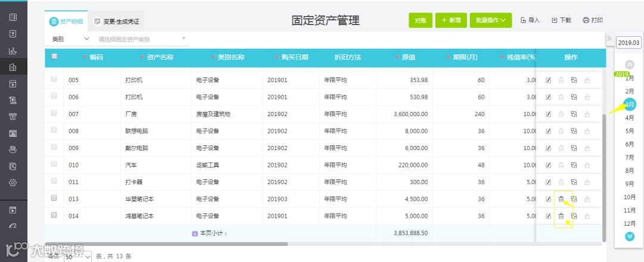Image resolution: width=644 pixels, height=262 pixels.
Task: Select month 8月 in period list
Action: coord(629,170)
